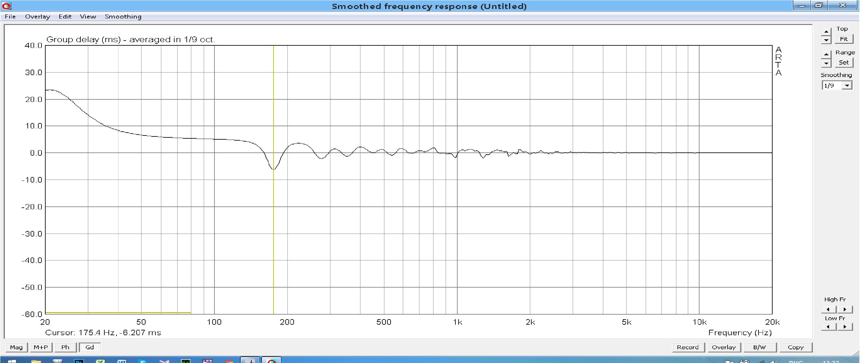Open the Edit menu
The width and height of the screenshot is (868, 363).
coord(65,17)
